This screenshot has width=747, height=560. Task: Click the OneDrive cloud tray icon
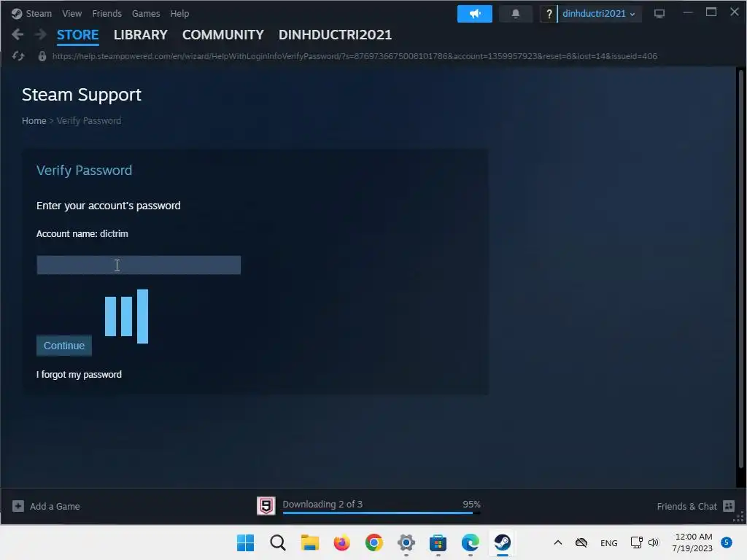click(x=581, y=542)
